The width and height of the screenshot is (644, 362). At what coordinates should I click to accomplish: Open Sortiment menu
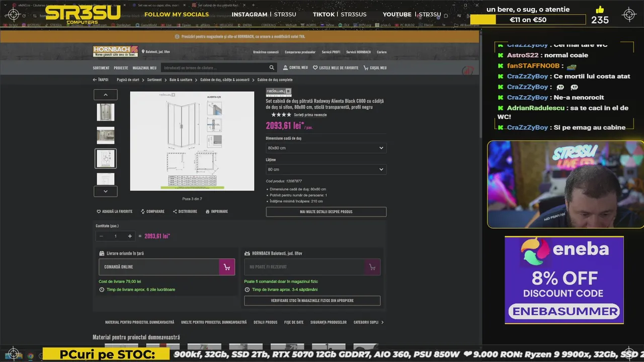pyautogui.click(x=101, y=68)
